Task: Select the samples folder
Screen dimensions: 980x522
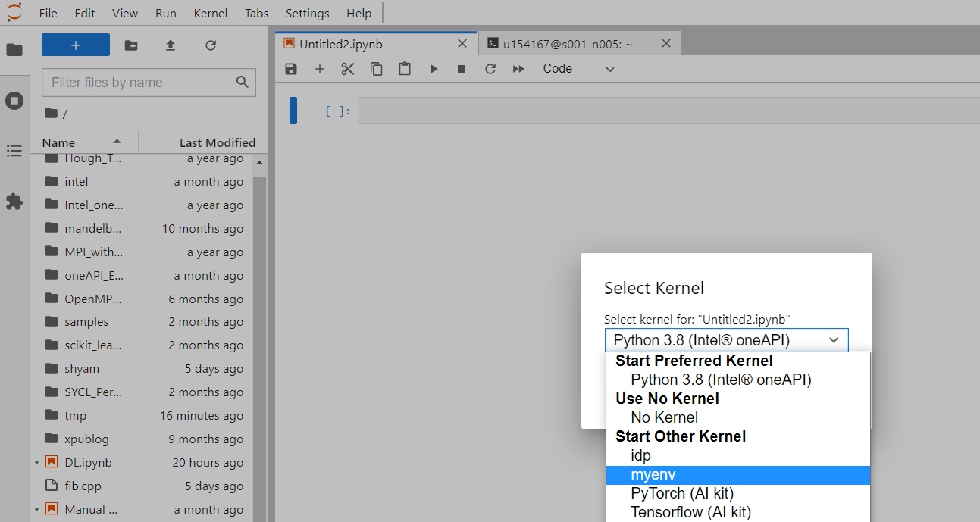Action: click(142, 322)
